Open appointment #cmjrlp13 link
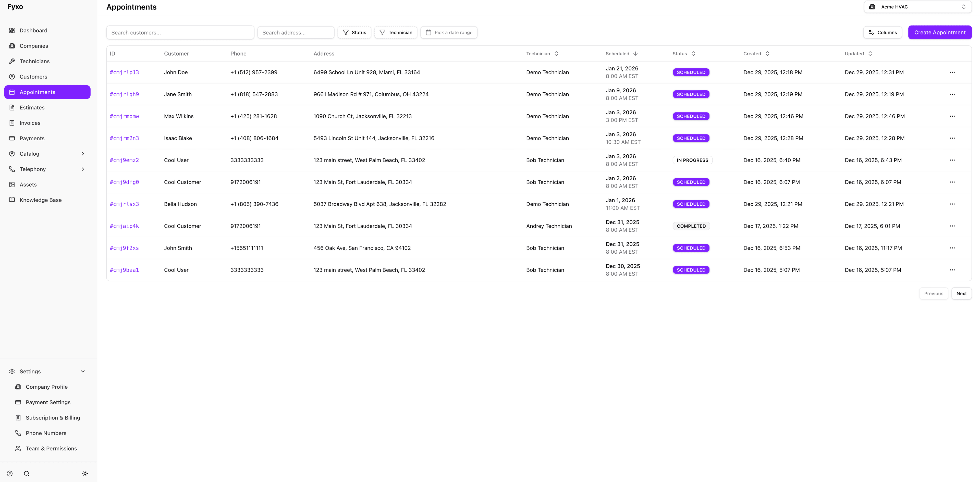The image size is (980, 482). (124, 72)
